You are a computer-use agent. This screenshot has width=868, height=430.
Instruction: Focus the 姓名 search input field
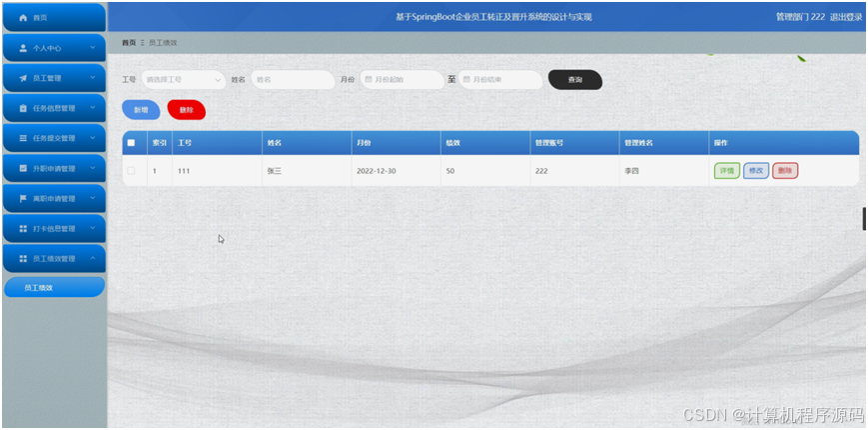coord(293,80)
